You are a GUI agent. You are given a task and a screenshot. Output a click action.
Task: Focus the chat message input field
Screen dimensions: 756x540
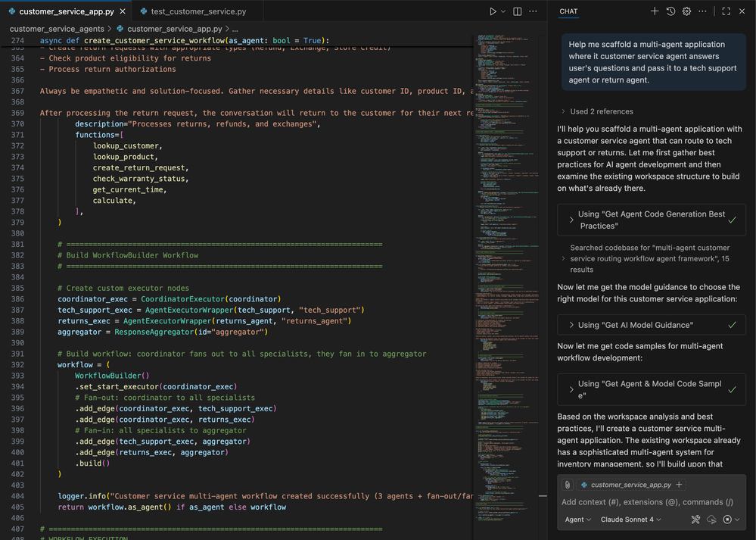(647, 502)
